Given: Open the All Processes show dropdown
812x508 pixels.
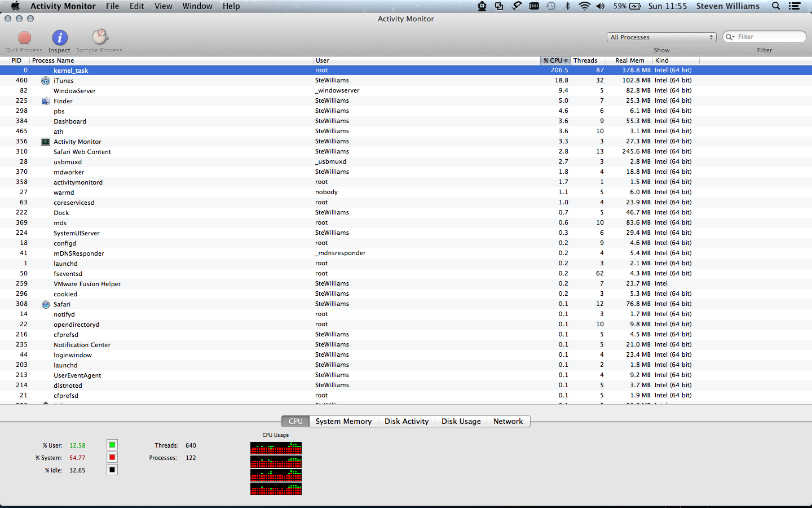Looking at the screenshot, I should 661,37.
